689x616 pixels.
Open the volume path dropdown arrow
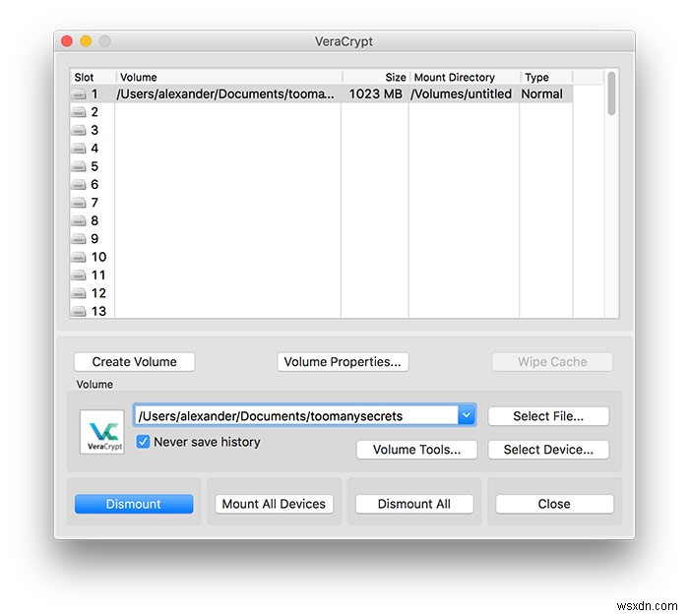[467, 415]
